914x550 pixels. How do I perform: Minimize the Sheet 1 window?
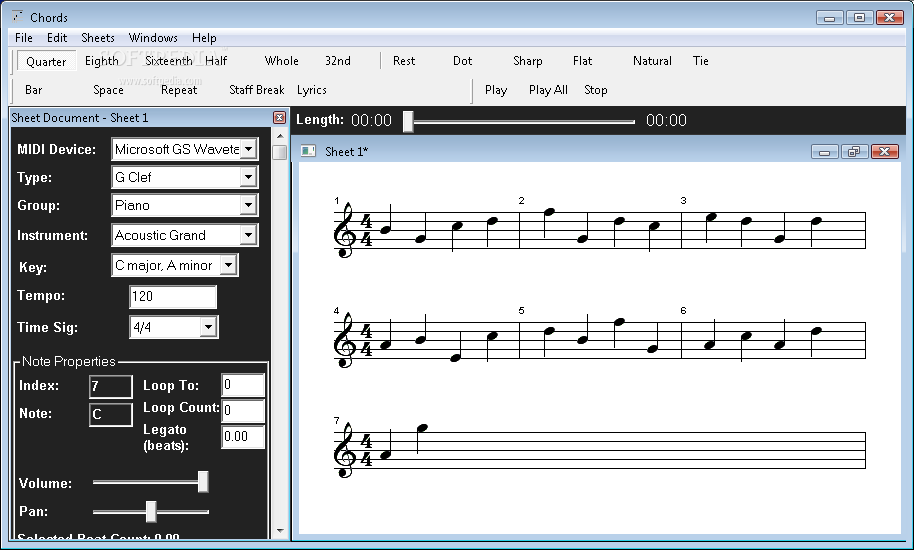pyautogui.click(x=824, y=152)
